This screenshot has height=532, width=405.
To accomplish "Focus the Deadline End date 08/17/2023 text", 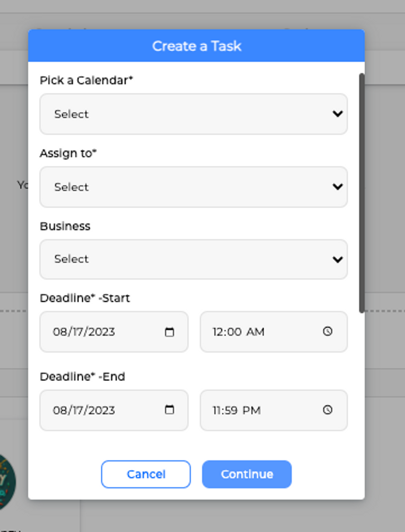I will click(x=84, y=410).
